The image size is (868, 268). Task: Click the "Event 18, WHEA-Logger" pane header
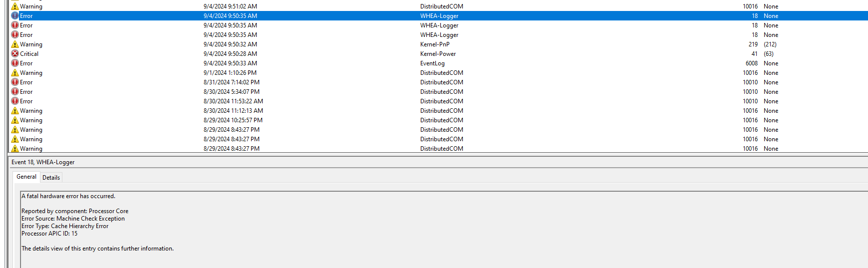[43, 162]
